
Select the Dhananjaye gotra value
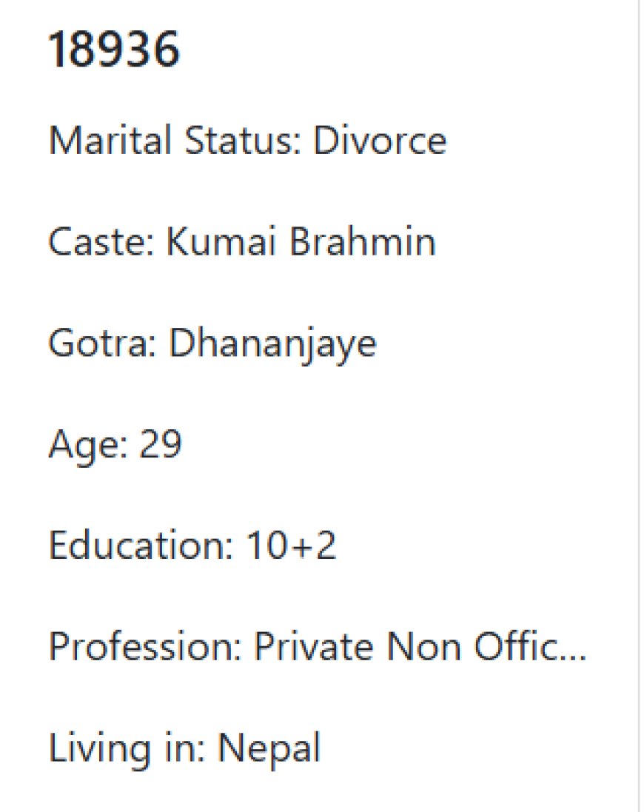(x=272, y=345)
